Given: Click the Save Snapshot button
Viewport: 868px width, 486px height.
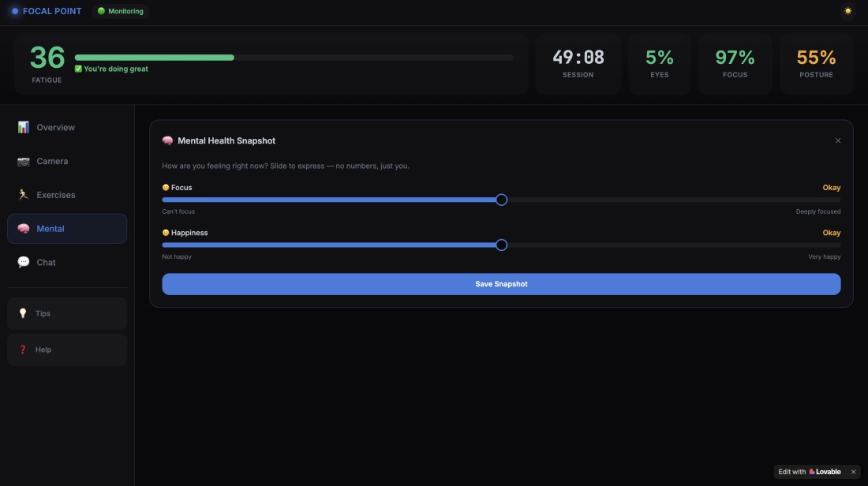Looking at the screenshot, I should pos(501,284).
